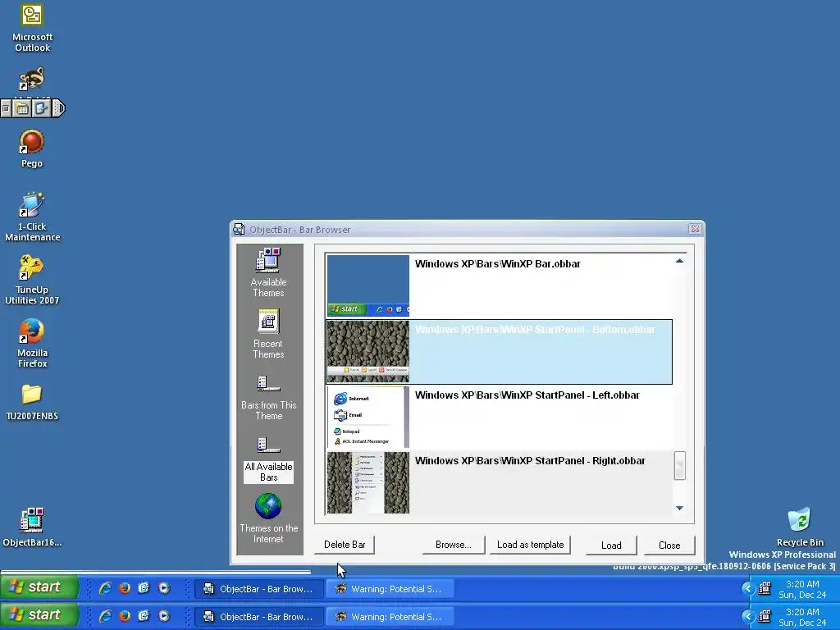
Task: Select WinXP Bar.obbar thumbnail
Action: pyautogui.click(x=368, y=285)
